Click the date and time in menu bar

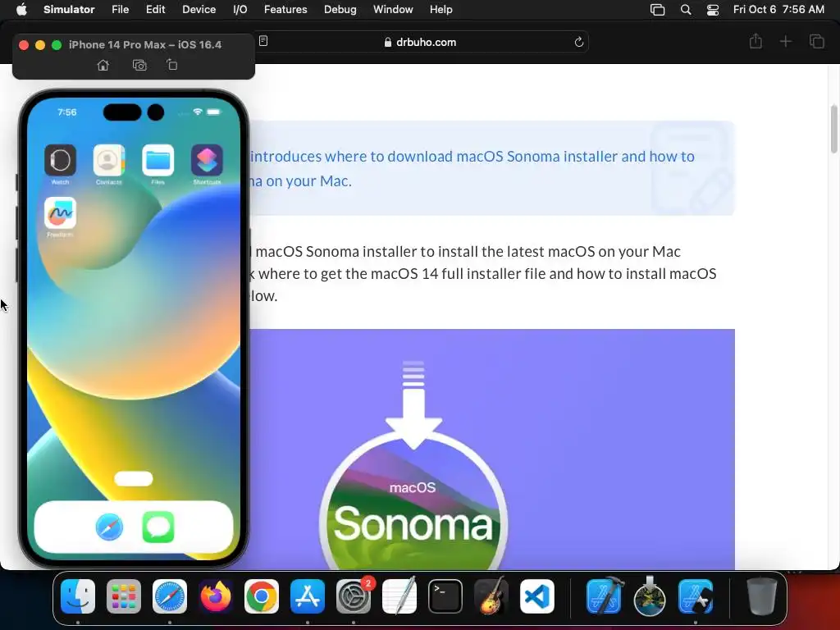tap(778, 10)
